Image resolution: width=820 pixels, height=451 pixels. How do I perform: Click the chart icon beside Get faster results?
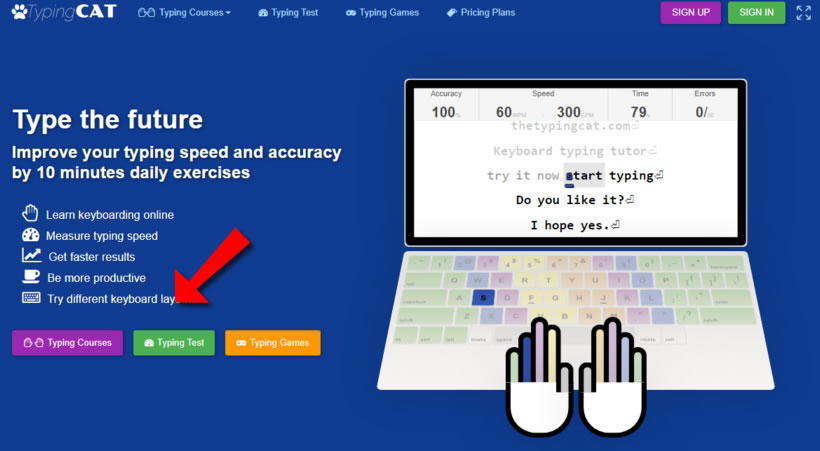coord(31,255)
